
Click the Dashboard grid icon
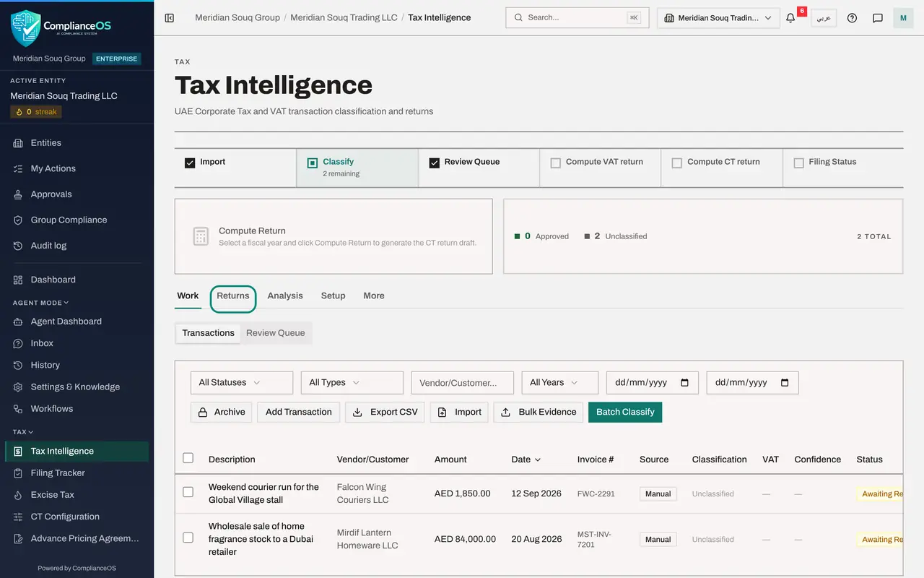[18, 280]
